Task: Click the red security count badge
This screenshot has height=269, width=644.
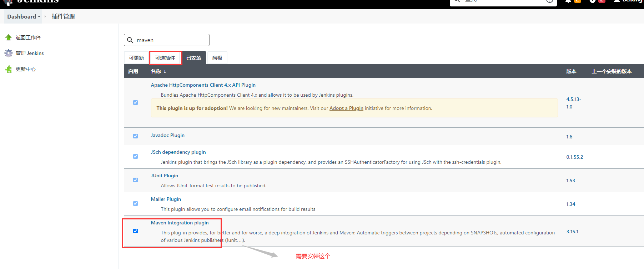Action: [x=602, y=1]
